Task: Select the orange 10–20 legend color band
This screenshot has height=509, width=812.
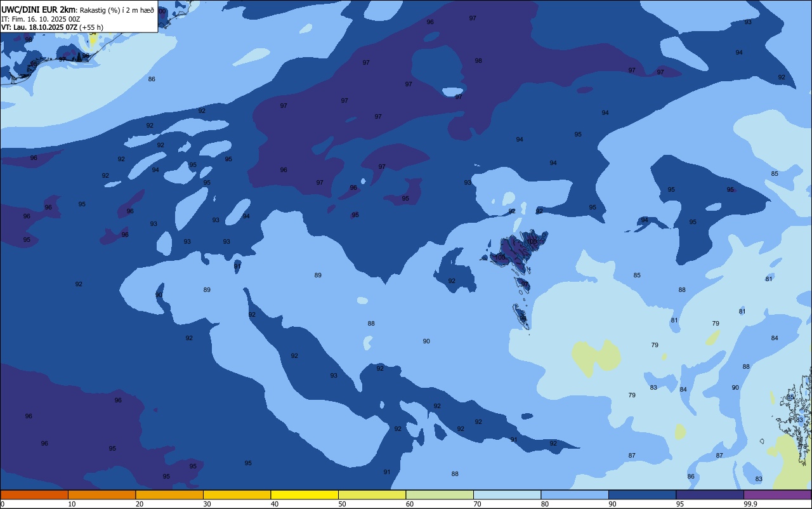Action: pyautogui.click(x=101, y=494)
